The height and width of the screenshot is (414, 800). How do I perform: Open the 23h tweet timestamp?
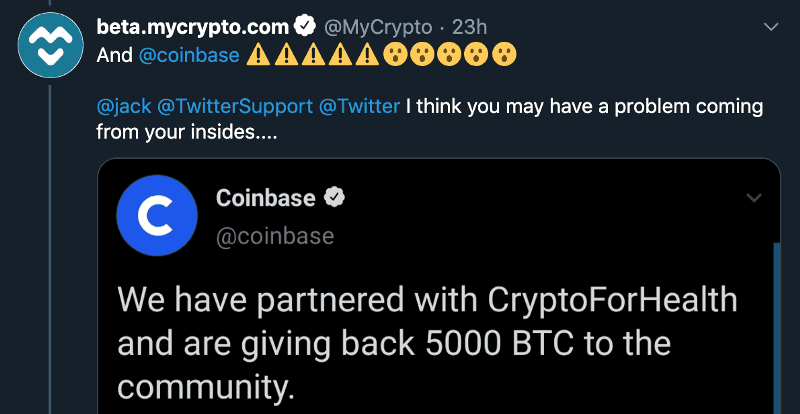(x=470, y=27)
